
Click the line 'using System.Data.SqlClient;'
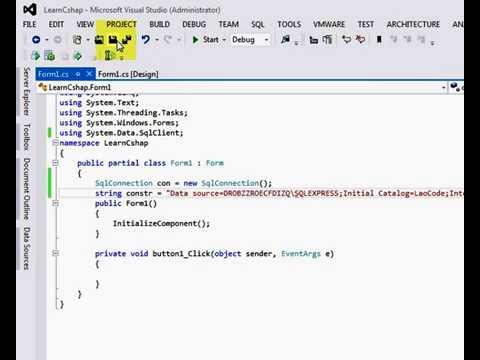point(121,133)
